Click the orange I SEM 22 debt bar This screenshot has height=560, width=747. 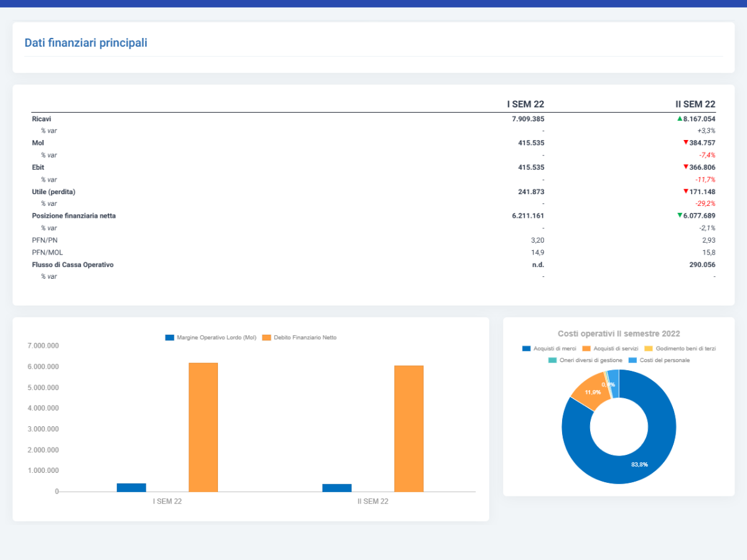point(203,427)
